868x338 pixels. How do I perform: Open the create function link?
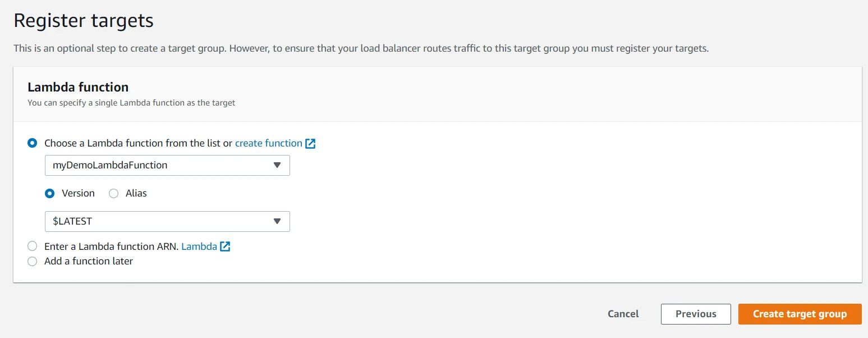tap(268, 143)
